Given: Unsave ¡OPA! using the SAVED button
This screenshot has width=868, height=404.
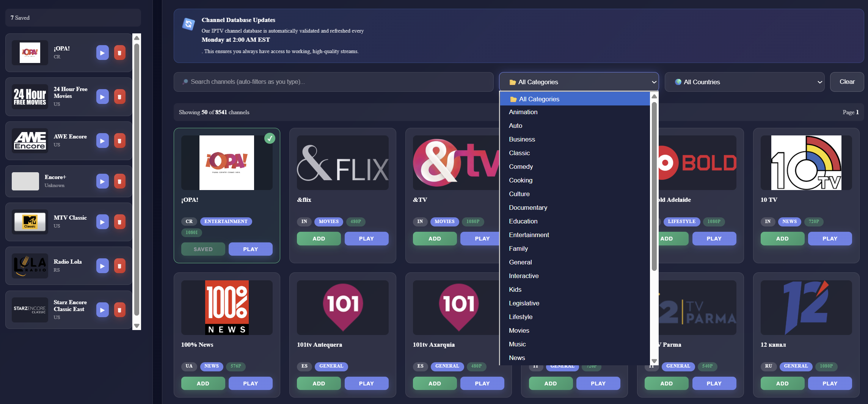Looking at the screenshot, I should 203,249.
